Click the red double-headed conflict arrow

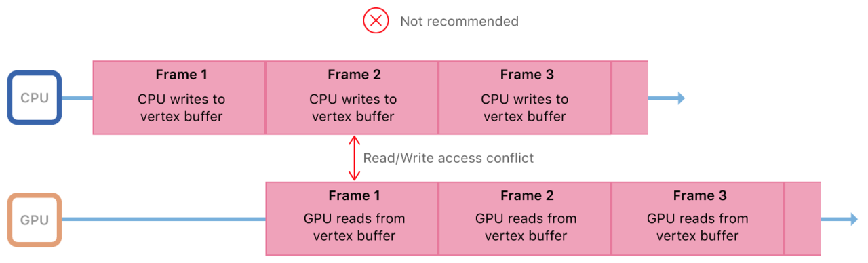point(353,158)
